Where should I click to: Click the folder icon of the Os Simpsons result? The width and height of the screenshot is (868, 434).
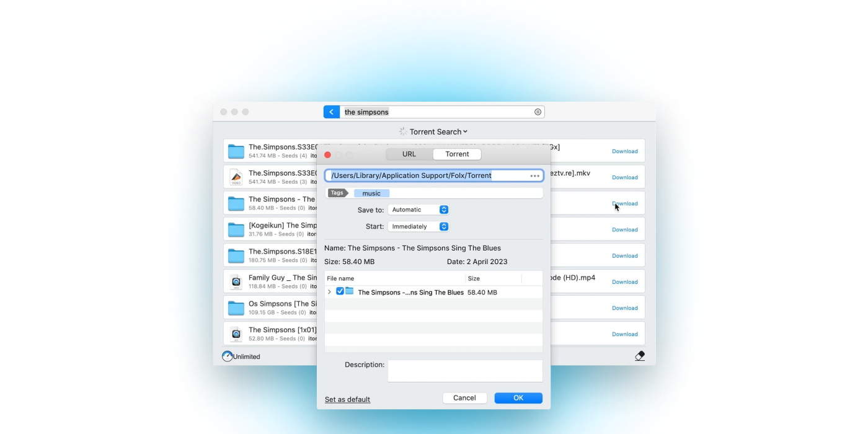point(236,308)
